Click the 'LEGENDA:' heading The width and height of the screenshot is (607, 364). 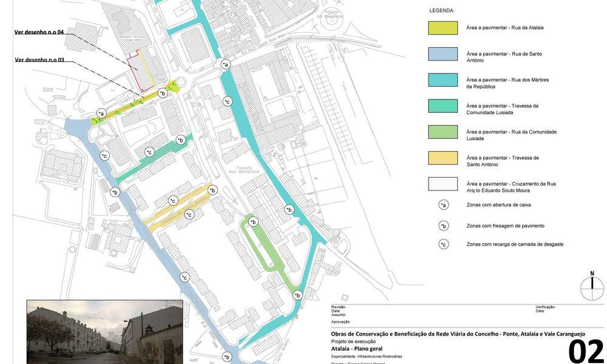point(442,11)
